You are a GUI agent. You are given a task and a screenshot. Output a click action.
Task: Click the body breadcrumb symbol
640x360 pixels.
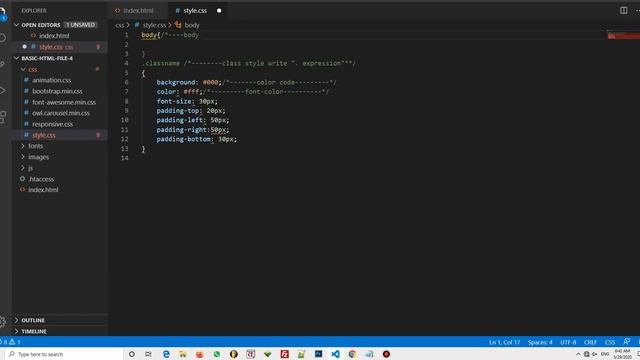(x=192, y=25)
